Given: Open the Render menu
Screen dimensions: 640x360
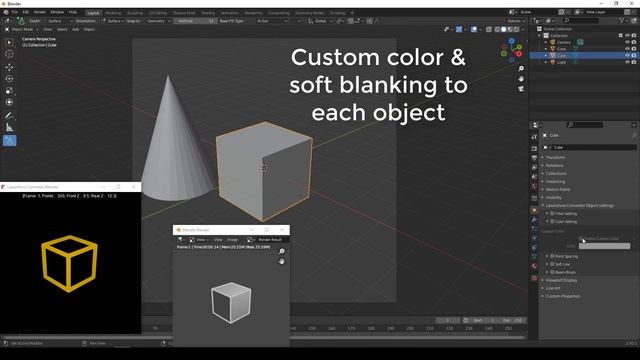Looking at the screenshot, I should pos(40,12).
